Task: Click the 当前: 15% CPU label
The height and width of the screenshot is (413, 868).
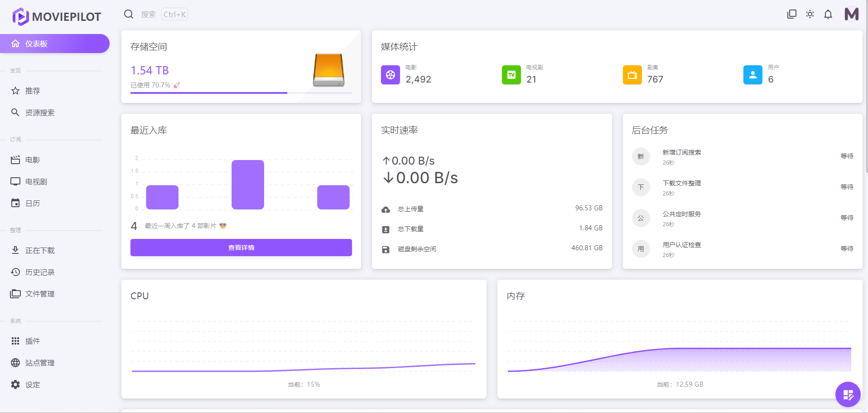Action: [304, 384]
